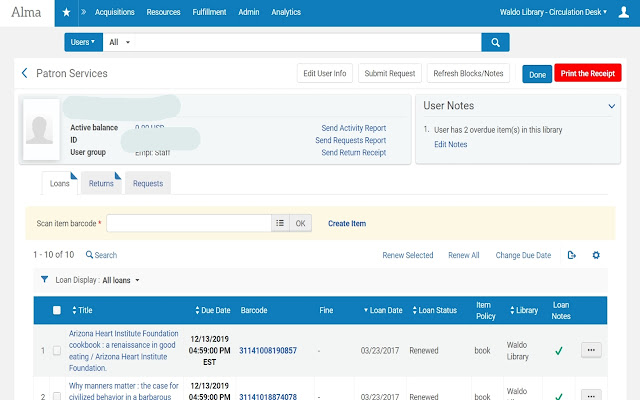
Task: Click Send Return Receipt link
Action: [x=353, y=153]
